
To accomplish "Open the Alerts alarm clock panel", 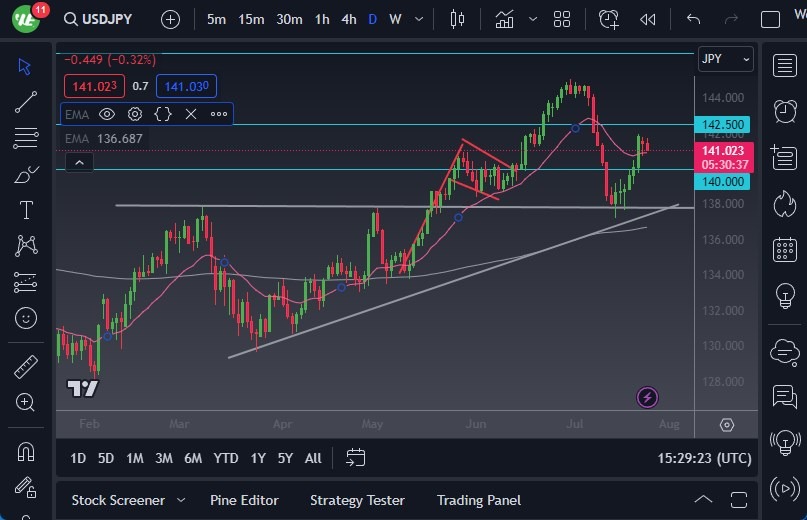I will click(x=784, y=110).
